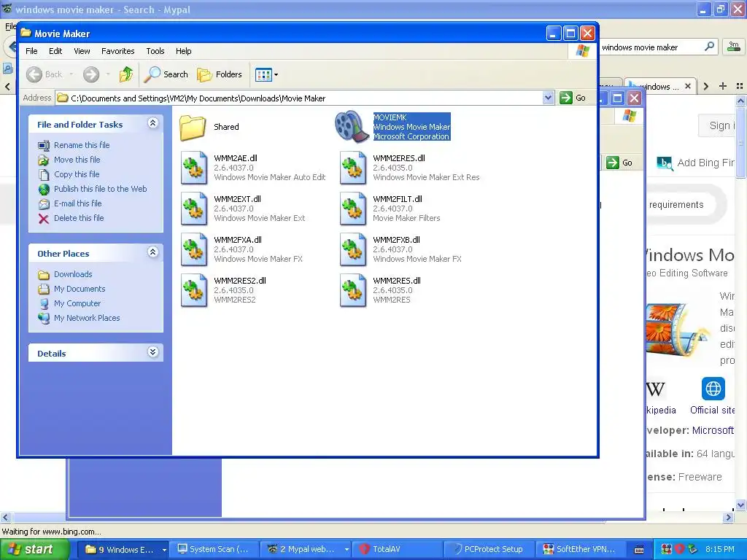Open the File menu in Movie Maker window
747x560 pixels.
(31, 51)
